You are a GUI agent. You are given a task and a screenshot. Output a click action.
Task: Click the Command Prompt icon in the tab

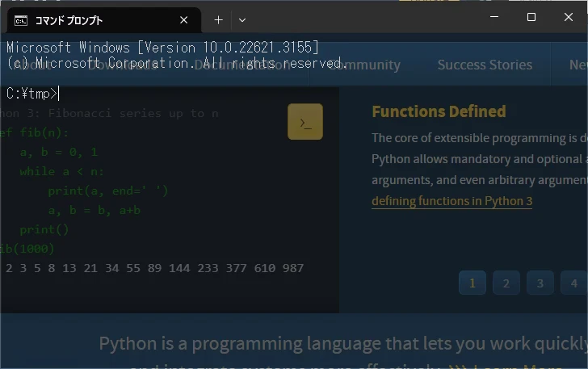[x=21, y=20]
